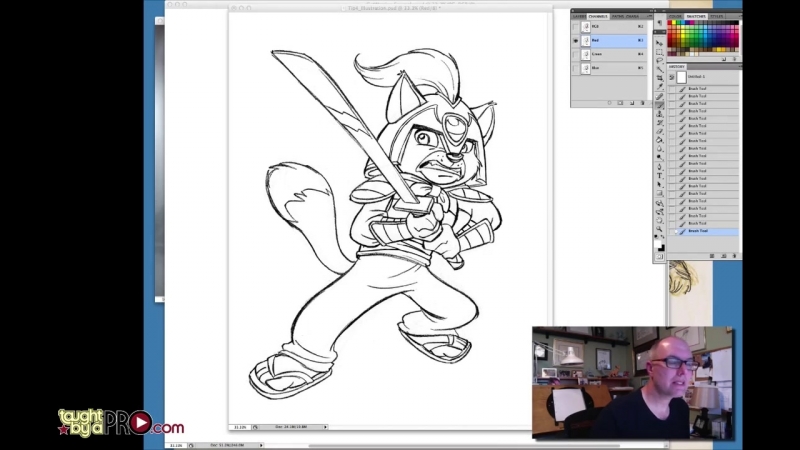
Task: Select the Magic Wand tool
Action: click(x=659, y=70)
